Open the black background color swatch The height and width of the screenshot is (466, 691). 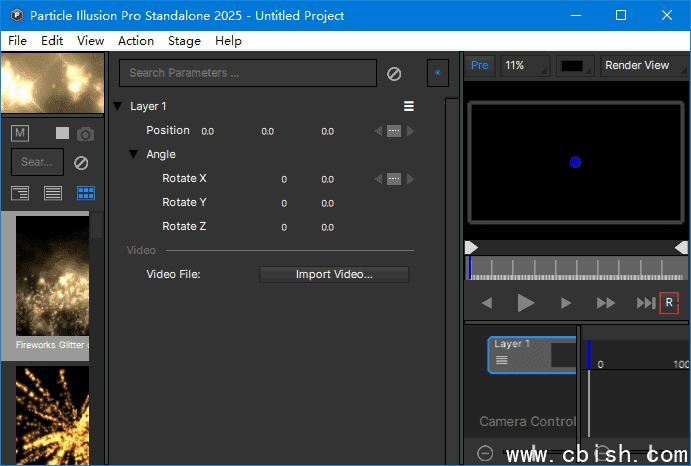pyautogui.click(x=575, y=66)
